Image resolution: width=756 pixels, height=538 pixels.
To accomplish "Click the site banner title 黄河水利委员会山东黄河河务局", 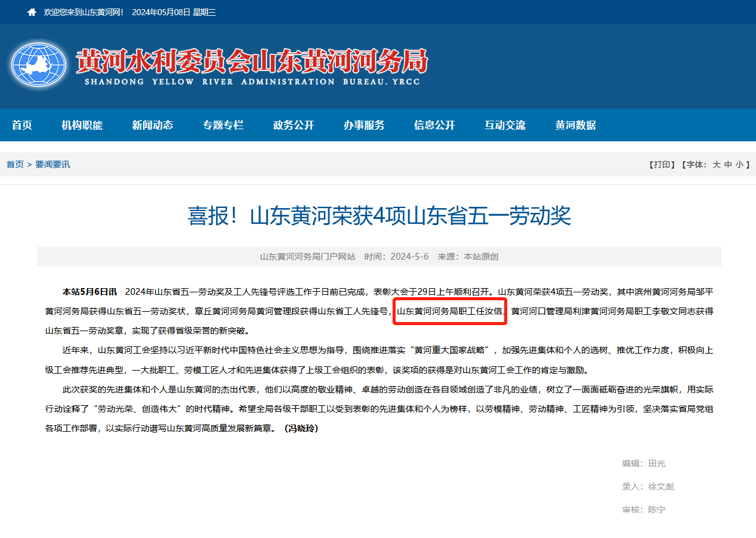I will tap(252, 62).
